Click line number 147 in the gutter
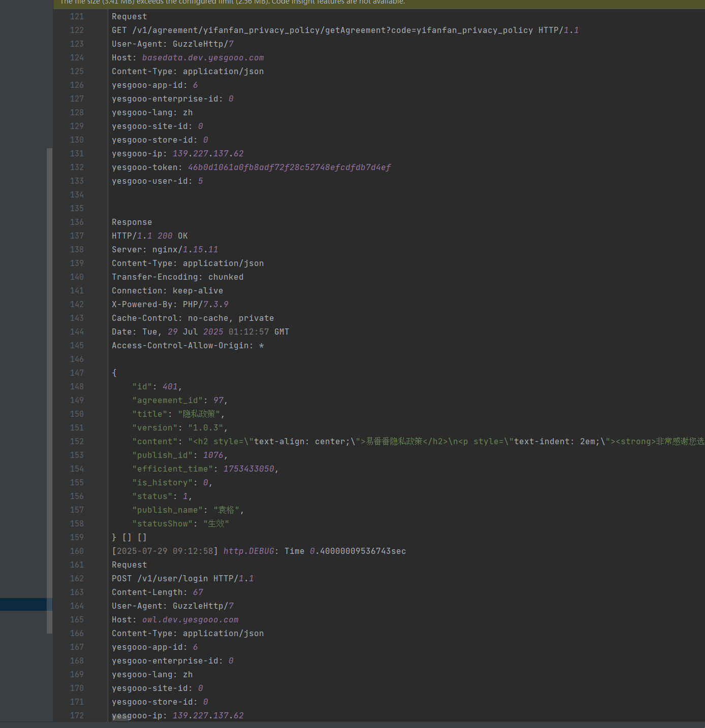 click(77, 373)
